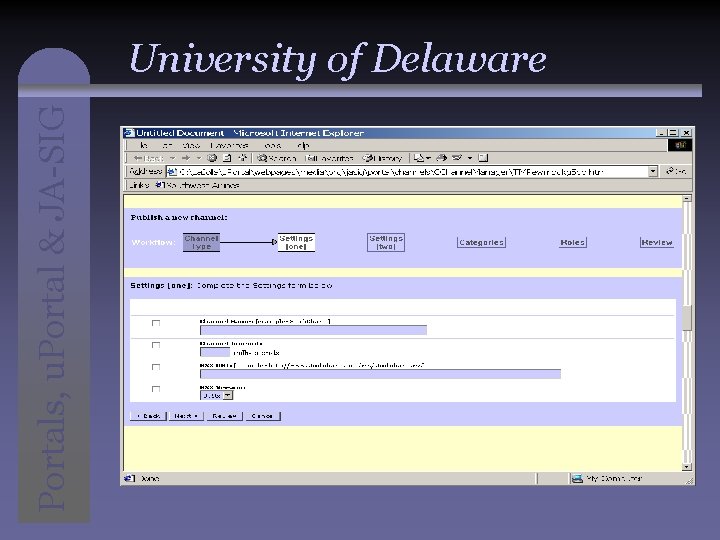Go to the Channel Type workflow step
The image size is (720, 540).
click(201, 242)
